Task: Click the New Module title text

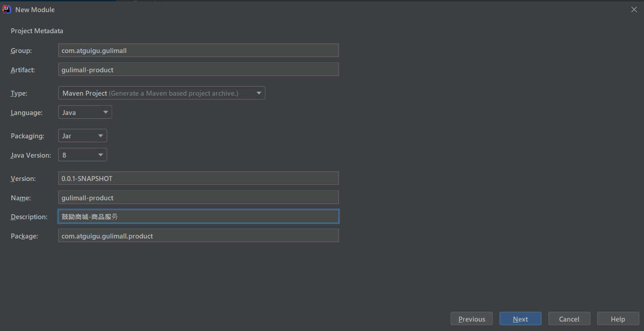Action: pyautogui.click(x=35, y=9)
